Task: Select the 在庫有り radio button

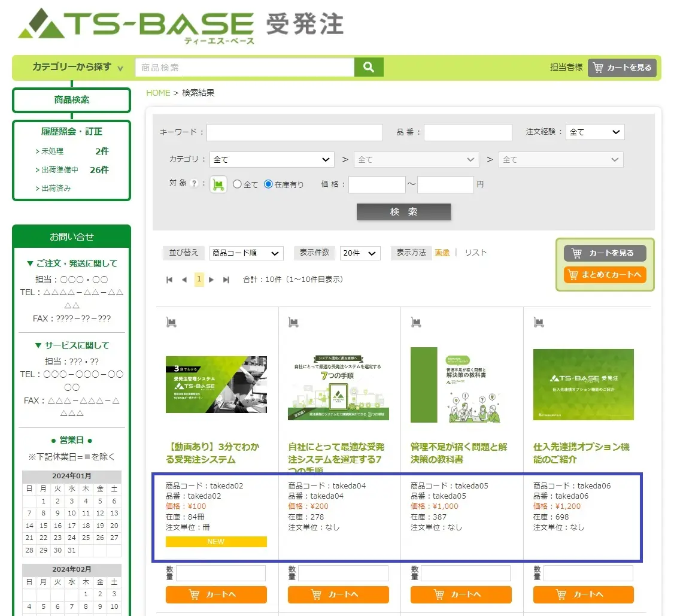Action: pos(268,184)
